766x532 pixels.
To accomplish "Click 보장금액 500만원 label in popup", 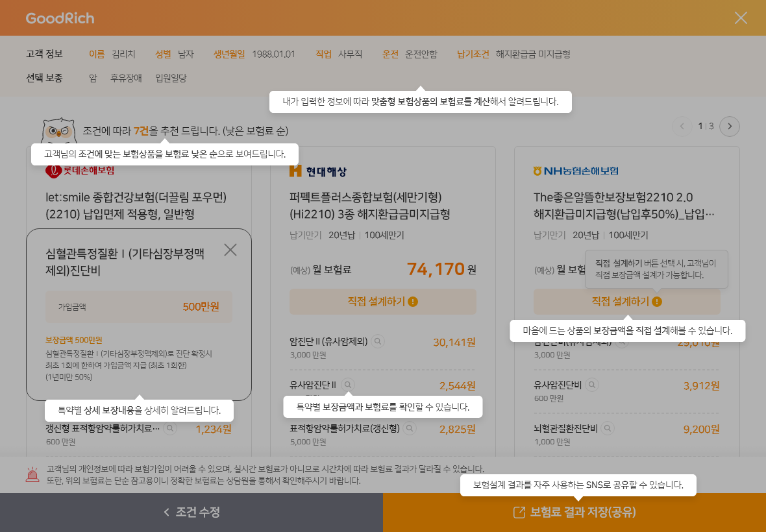I will click(74, 340).
